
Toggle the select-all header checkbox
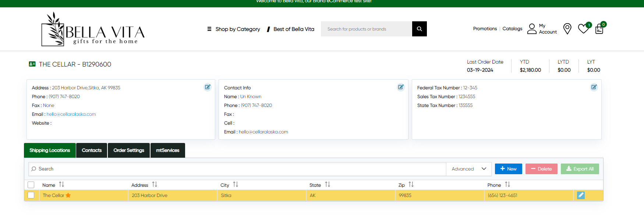pyautogui.click(x=31, y=185)
